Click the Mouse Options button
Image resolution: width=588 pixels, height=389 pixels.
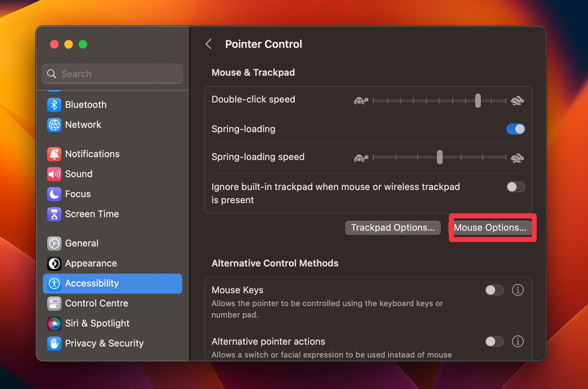[491, 227]
